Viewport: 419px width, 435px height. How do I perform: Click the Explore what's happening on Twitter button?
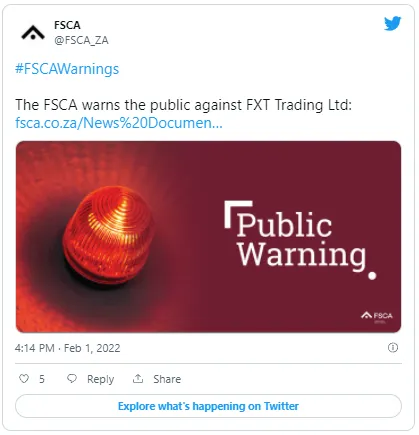click(208, 406)
